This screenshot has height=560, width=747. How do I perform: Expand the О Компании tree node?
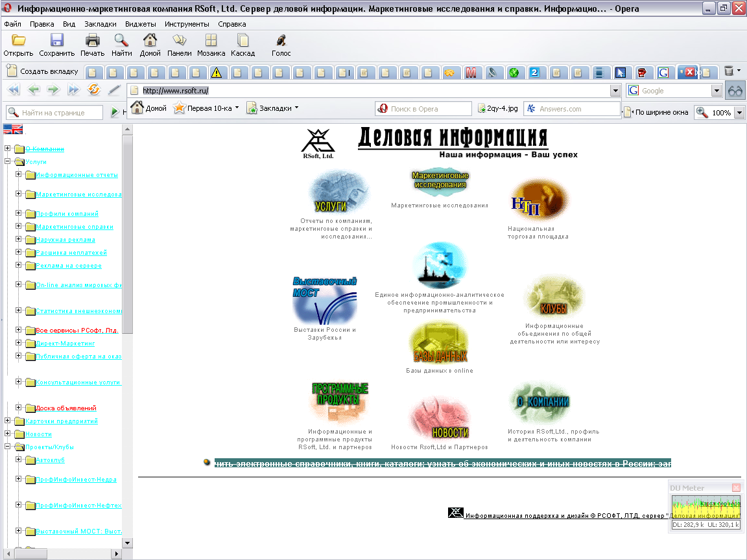tap(8, 148)
